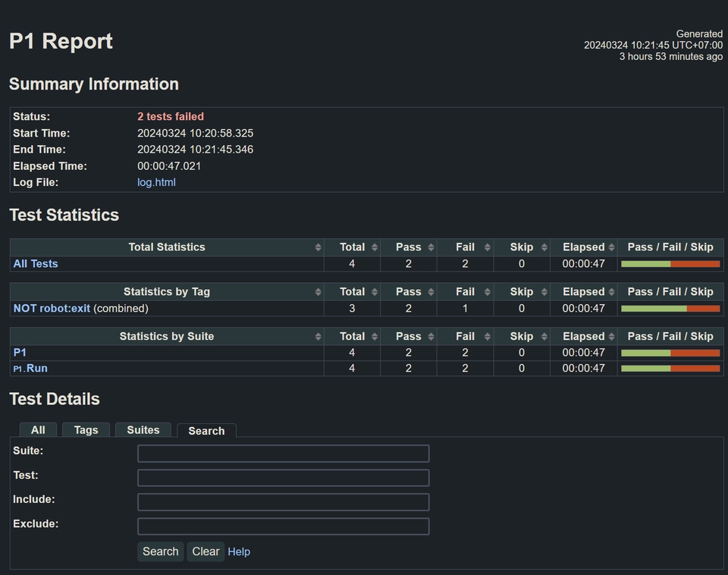Sort Statistics by Suite Pass column
This screenshot has width=728, height=575.
pos(409,336)
